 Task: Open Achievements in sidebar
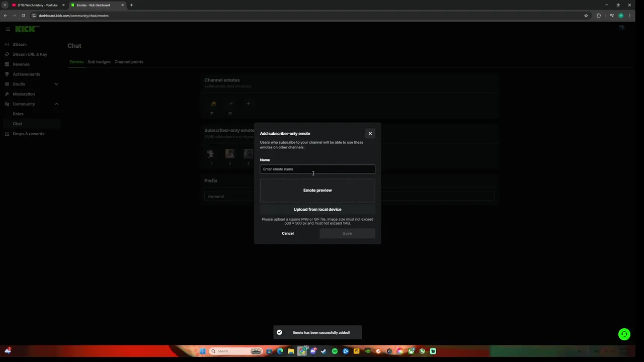pyautogui.click(x=26, y=74)
